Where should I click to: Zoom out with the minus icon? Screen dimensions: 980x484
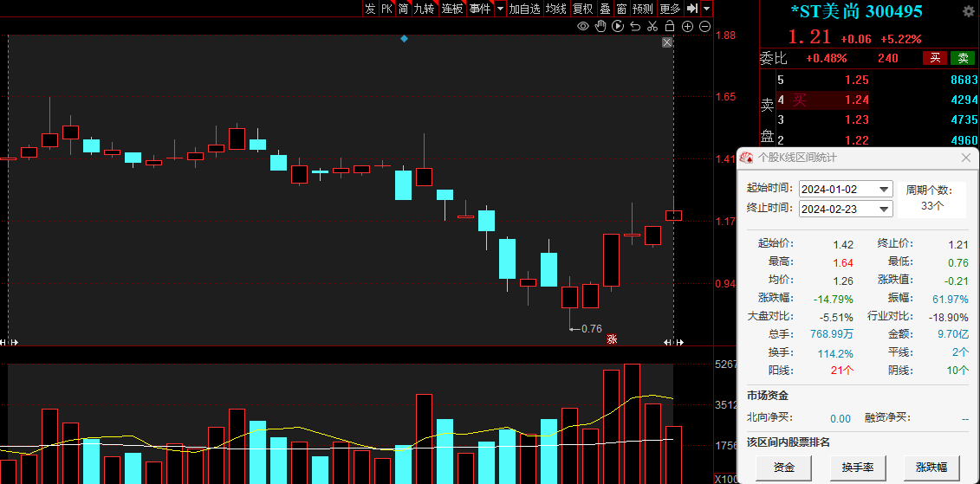[x=703, y=27]
